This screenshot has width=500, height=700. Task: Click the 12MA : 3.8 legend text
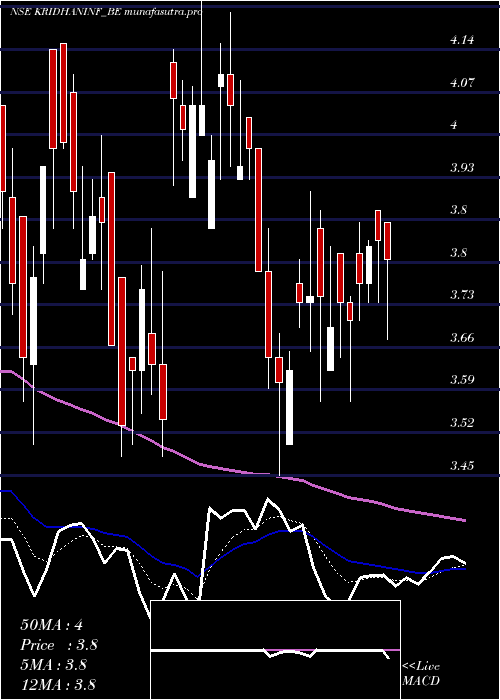[x=58, y=684]
